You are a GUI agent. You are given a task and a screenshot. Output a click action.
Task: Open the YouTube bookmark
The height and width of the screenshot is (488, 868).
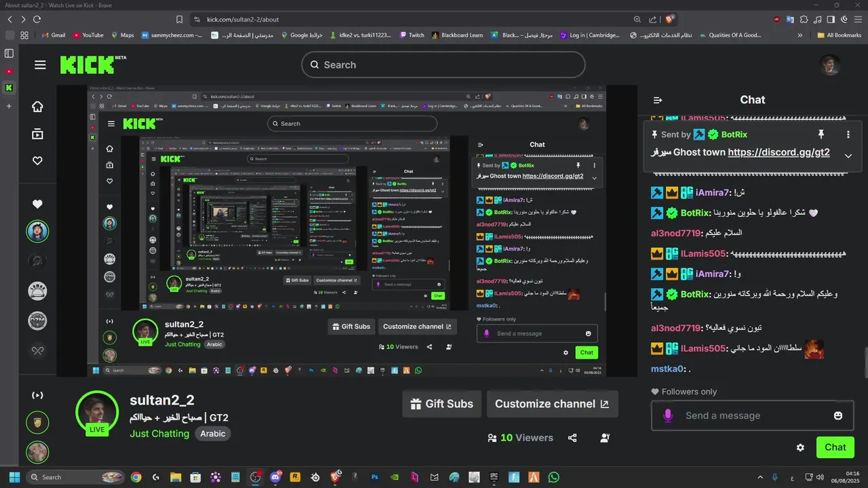point(87,35)
